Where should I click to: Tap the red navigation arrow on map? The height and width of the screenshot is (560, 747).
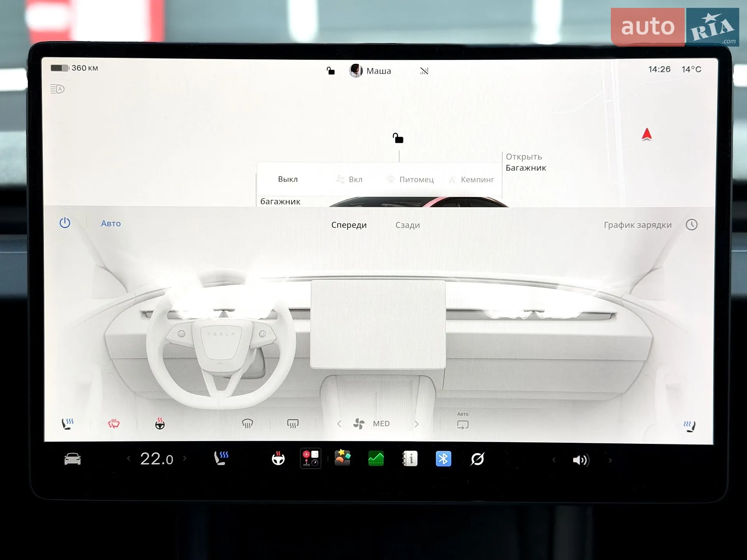coord(647,134)
